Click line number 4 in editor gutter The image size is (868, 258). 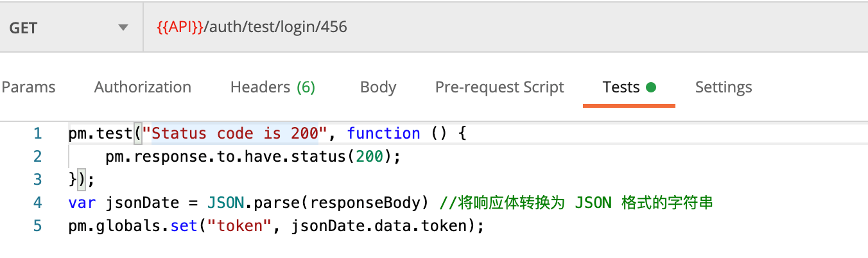pyautogui.click(x=37, y=203)
